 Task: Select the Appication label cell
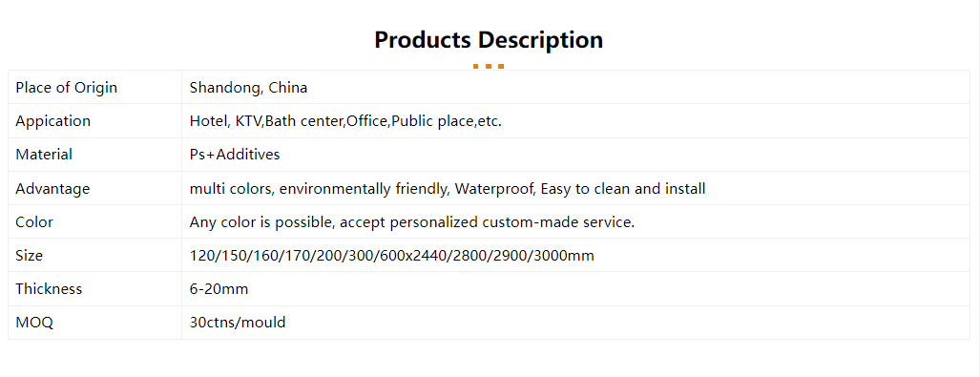pos(95,120)
